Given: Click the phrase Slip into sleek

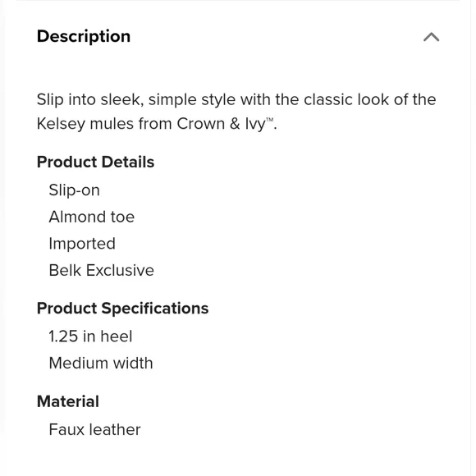Looking at the screenshot, I should click(x=88, y=99).
